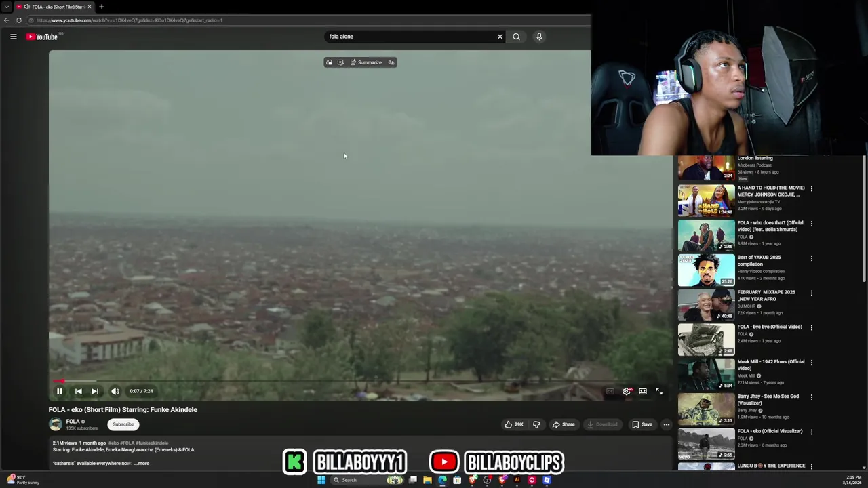Click the Download button
This screenshot has height=488, width=868.
coord(603,424)
